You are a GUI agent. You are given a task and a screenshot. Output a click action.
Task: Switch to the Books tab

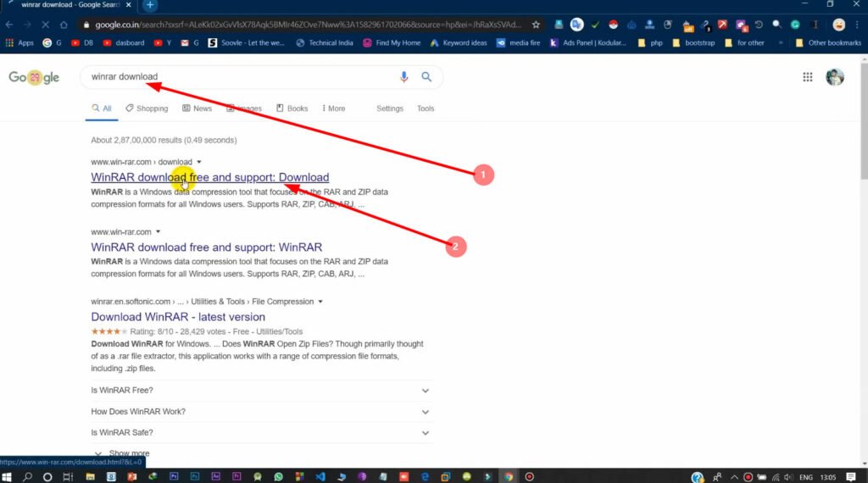click(x=292, y=108)
